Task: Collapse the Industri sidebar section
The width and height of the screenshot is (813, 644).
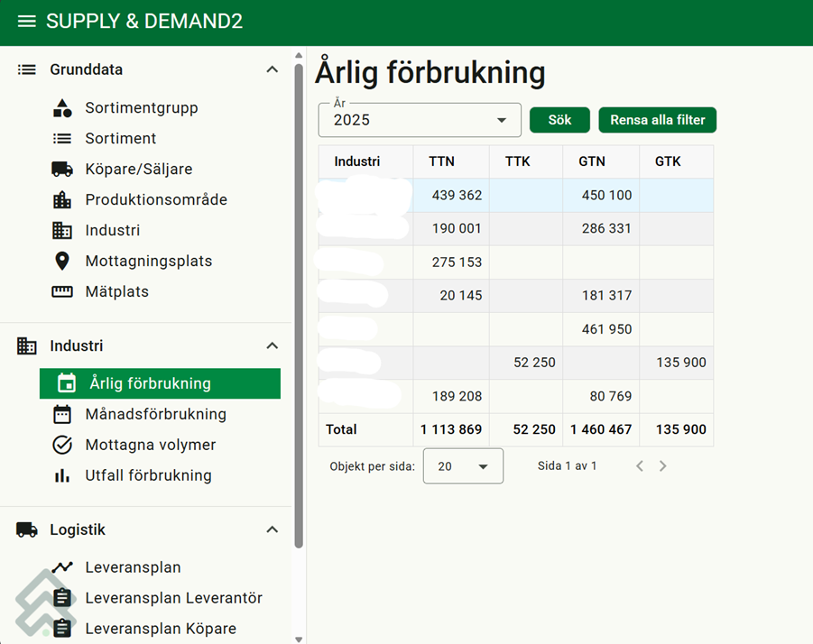Action: [x=272, y=346]
